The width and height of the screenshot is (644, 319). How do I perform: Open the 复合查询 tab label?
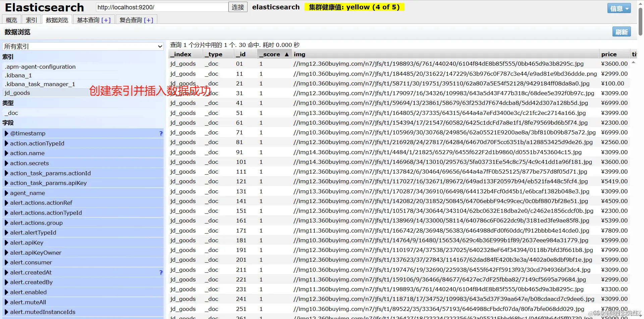pyautogui.click(x=131, y=20)
